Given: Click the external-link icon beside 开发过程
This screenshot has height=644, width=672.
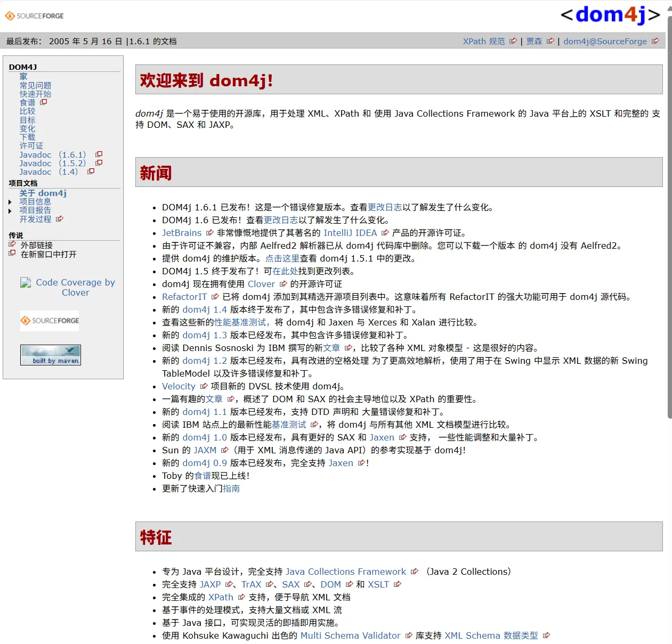Looking at the screenshot, I should pyautogui.click(x=59, y=219).
